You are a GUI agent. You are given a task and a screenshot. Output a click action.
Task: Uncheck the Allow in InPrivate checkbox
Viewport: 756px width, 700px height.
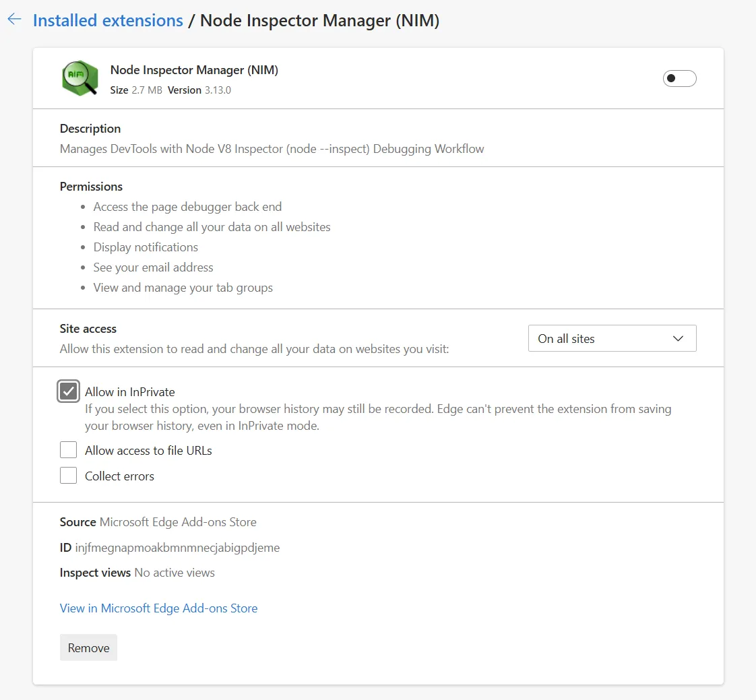pyautogui.click(x=69, y=391)
